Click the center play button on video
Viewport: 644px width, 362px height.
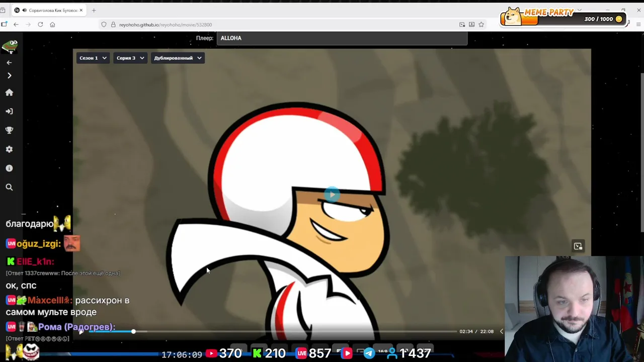332,195
